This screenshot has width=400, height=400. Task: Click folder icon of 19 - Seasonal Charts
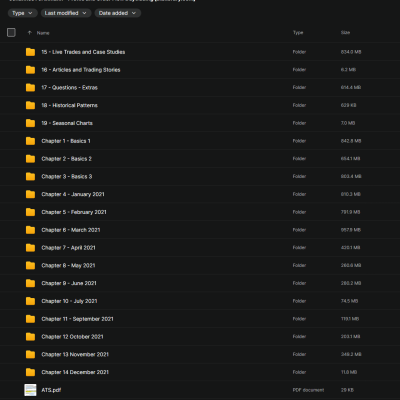pos(30,123)
